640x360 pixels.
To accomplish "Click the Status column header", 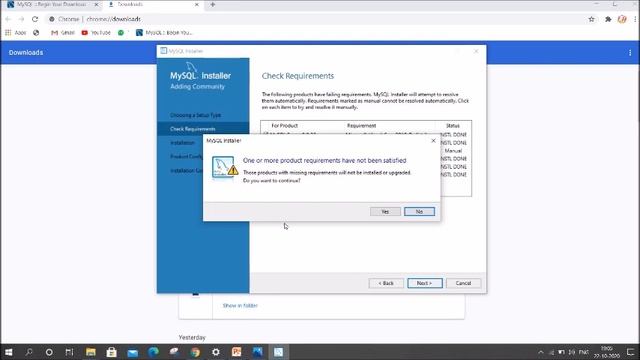I will tap(453, 126).
